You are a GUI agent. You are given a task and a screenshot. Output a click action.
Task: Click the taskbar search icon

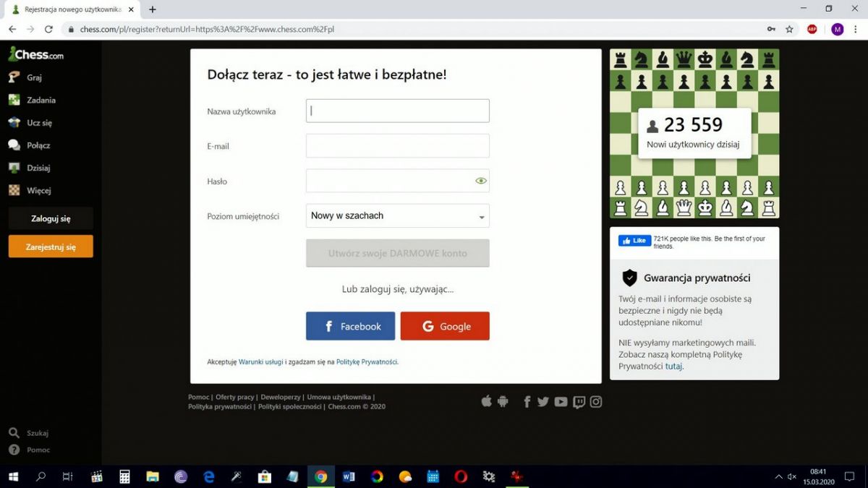(x=41, y=476)
